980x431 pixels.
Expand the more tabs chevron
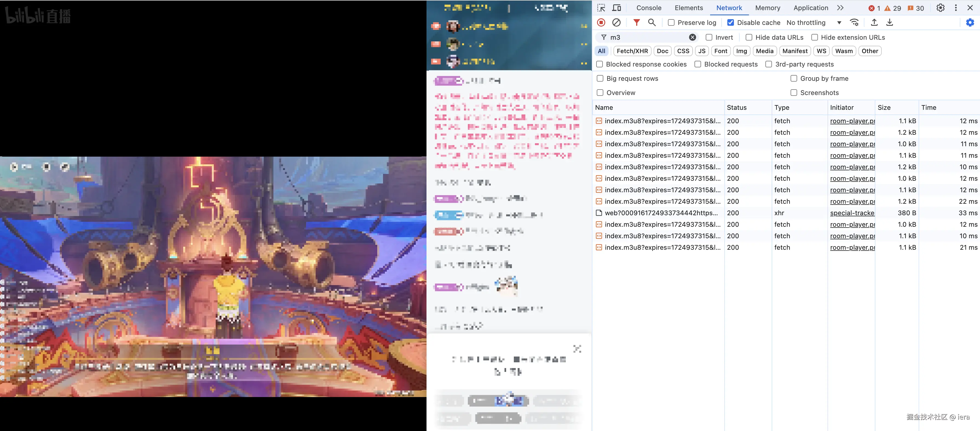tap(840, 8)
